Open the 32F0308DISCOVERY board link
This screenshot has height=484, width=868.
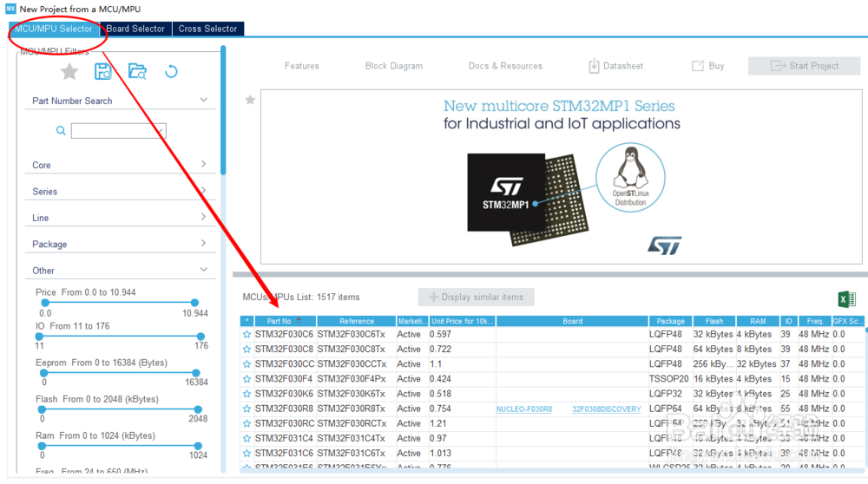[606, 409]
